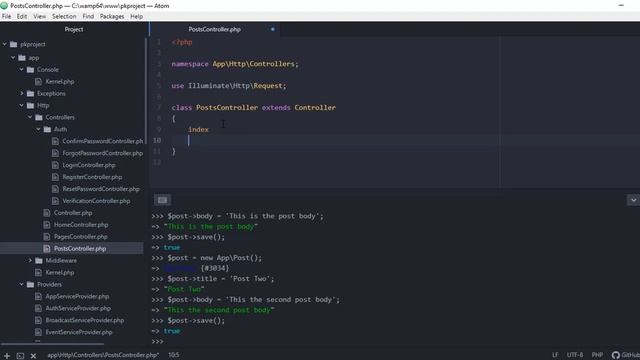The image size is (640, 360).
Task: Open the Selection menu
Action: tap(64, 16)
